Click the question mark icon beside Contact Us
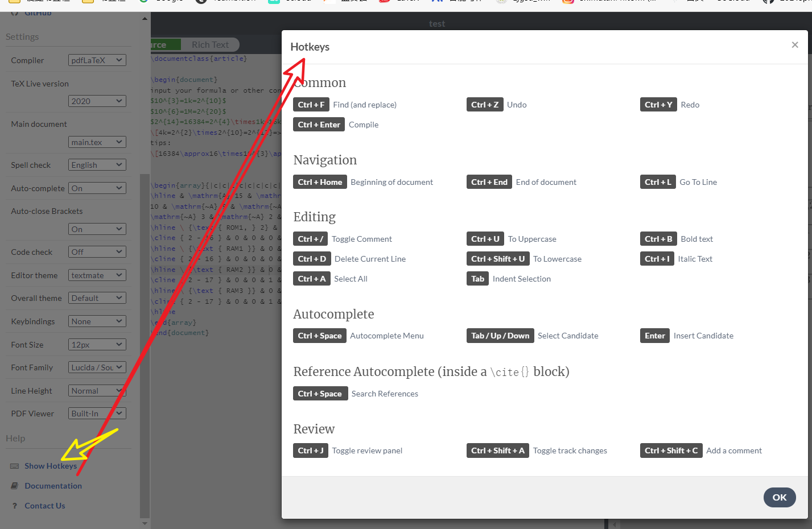Viewport: 812px width, 529px height. click(13, 505)
